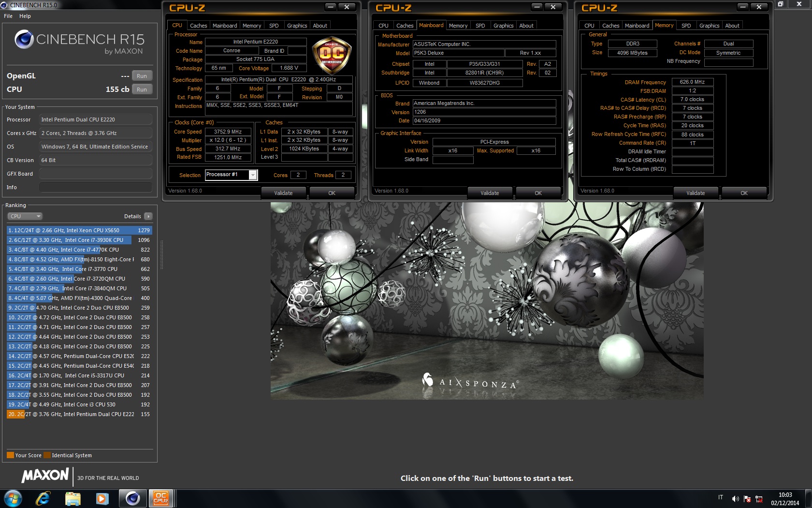The image size is (812, 508).
Task: Click the Show Desktop strip at taskbar end
Action: (x=808, y=498)
